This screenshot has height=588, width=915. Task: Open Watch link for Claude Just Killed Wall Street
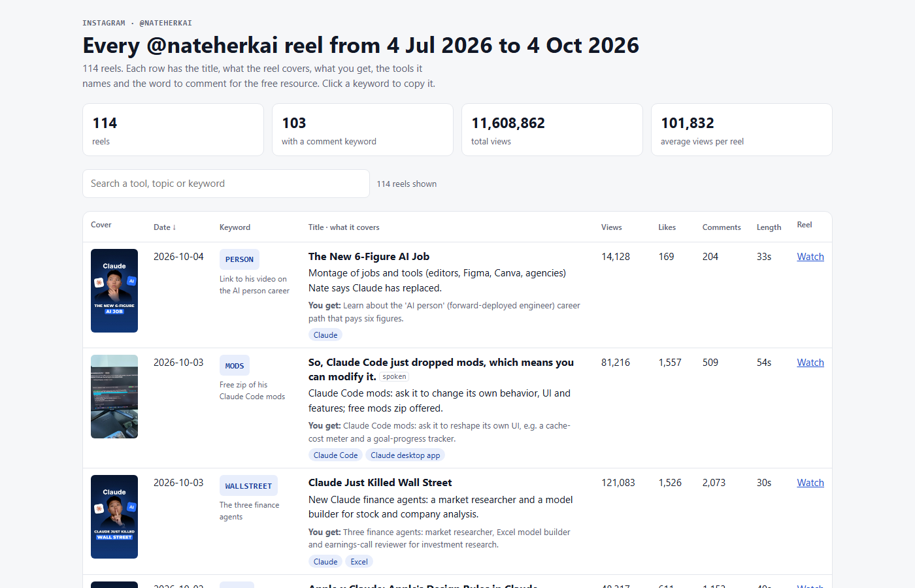[810, 483]
